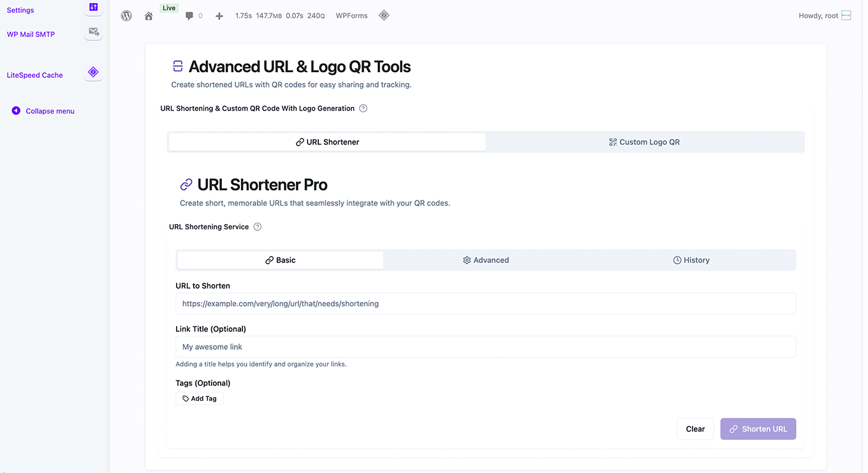Click the Add Tag button
Image resolution: width=868 pixels, height=473 pixels.
tap(200, 398)
